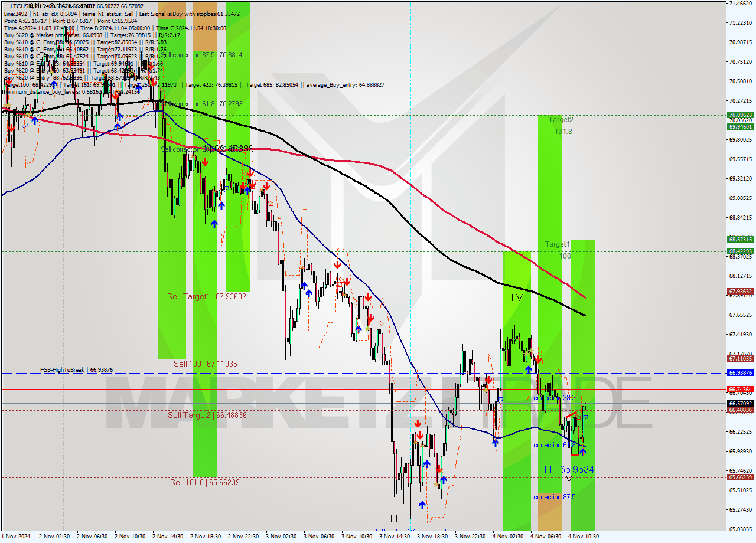Click the green 69.94601 price tag
Screen dimensions: 756x543
(740, 127)
